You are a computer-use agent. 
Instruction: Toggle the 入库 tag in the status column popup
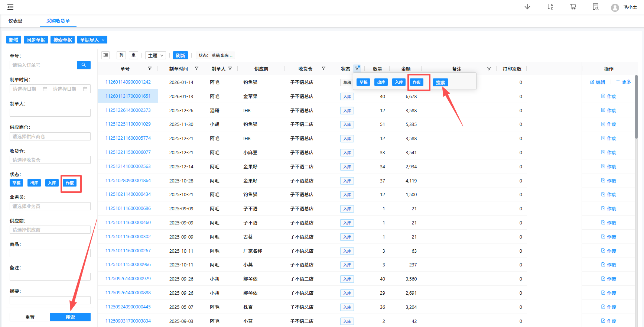399,82
